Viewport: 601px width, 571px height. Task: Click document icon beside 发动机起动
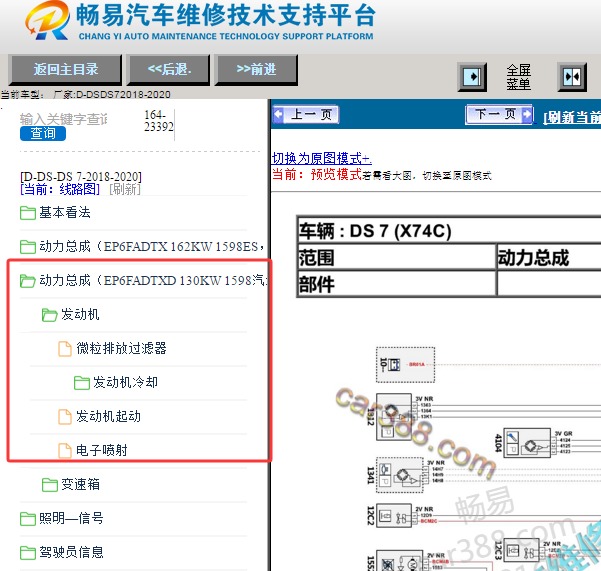pyautogui.click(x=65, y=417)
